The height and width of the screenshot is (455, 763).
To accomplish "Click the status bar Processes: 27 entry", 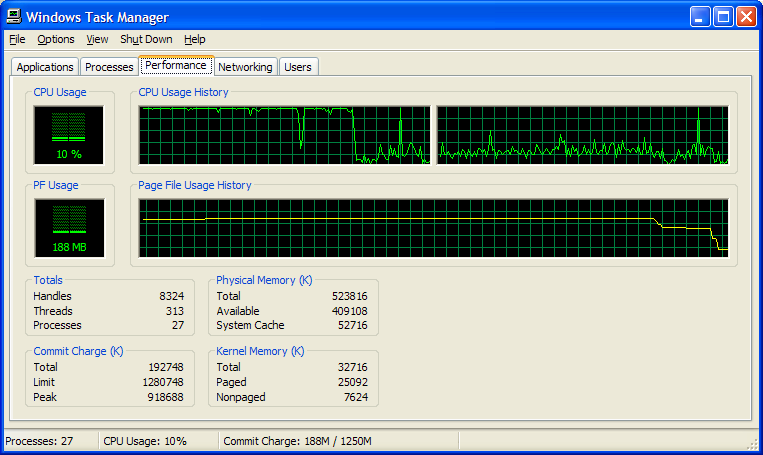I will coord(39,441).
